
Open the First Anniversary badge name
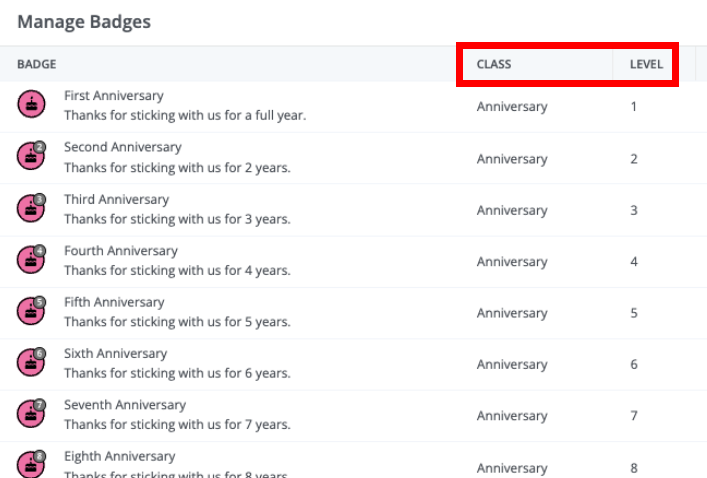pos(113,96)
